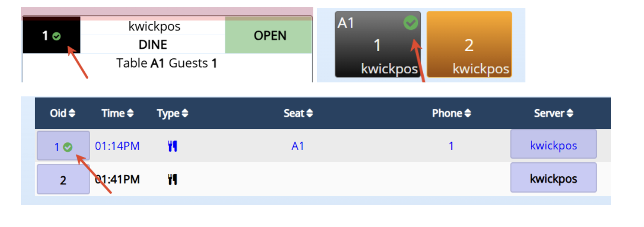Select the orange table 2 tile

[469, 44]
